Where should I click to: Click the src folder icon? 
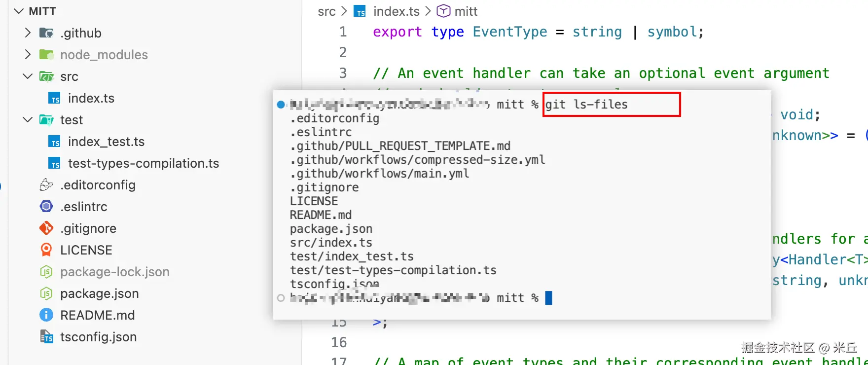tap(46, 76)
